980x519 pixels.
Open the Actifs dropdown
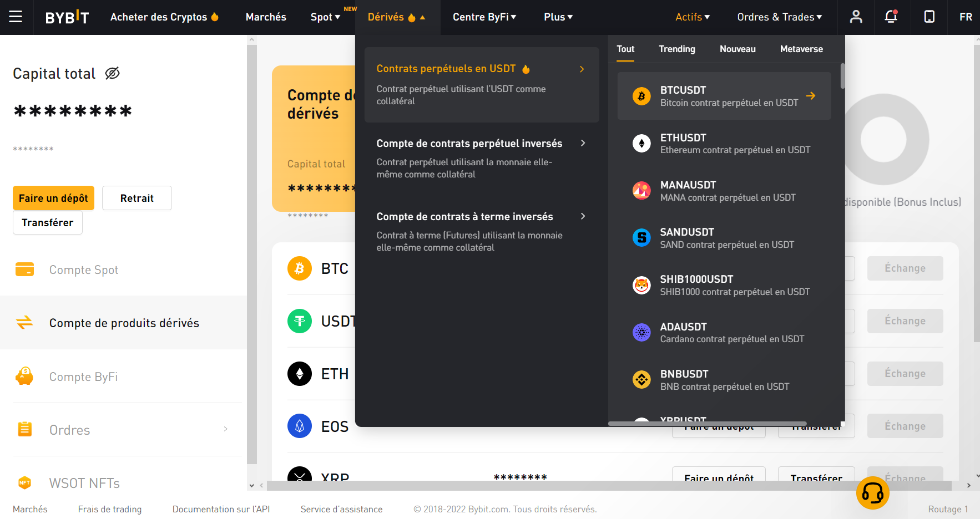pyautogui.click(x=693, y=17)
